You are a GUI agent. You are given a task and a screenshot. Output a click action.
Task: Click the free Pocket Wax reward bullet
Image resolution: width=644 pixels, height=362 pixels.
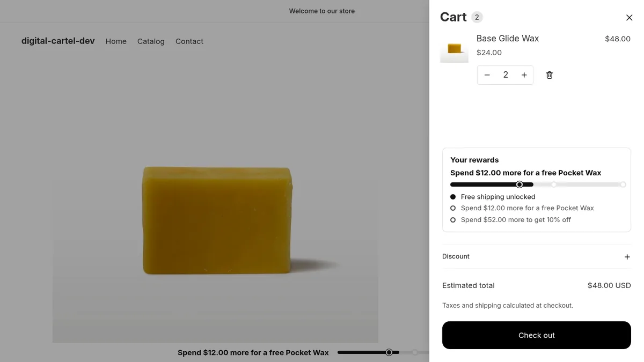453,208
